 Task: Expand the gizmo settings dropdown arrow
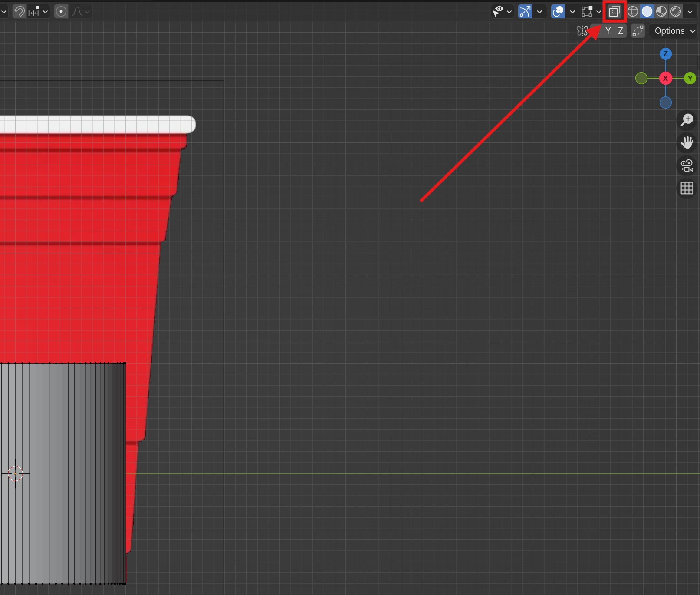click(x=539, y=12)
